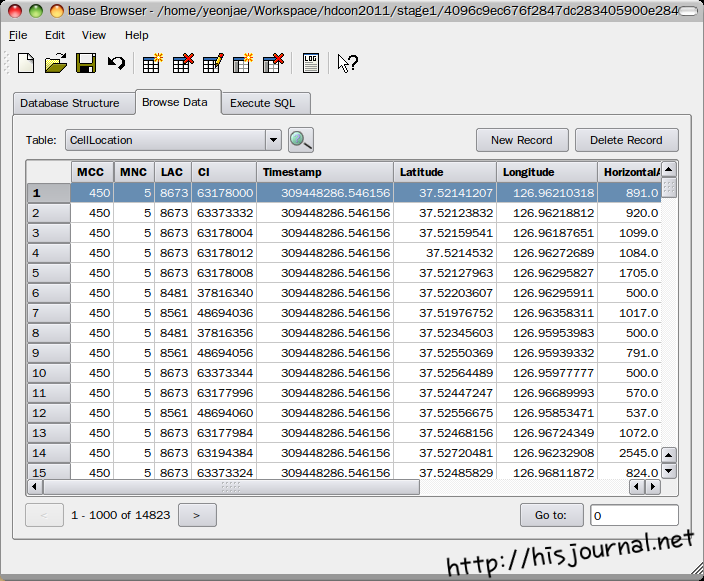Click Longitude cell 126.95953983
704x581 pixels.
(547, 333)
